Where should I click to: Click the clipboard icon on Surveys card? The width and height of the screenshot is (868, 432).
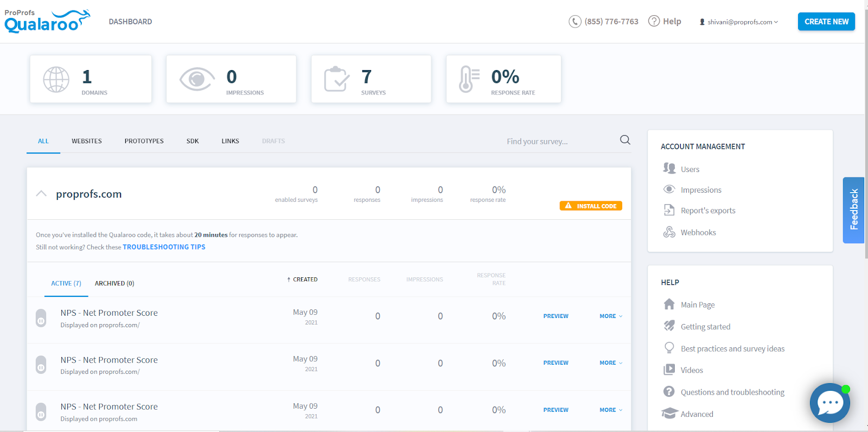336,79
